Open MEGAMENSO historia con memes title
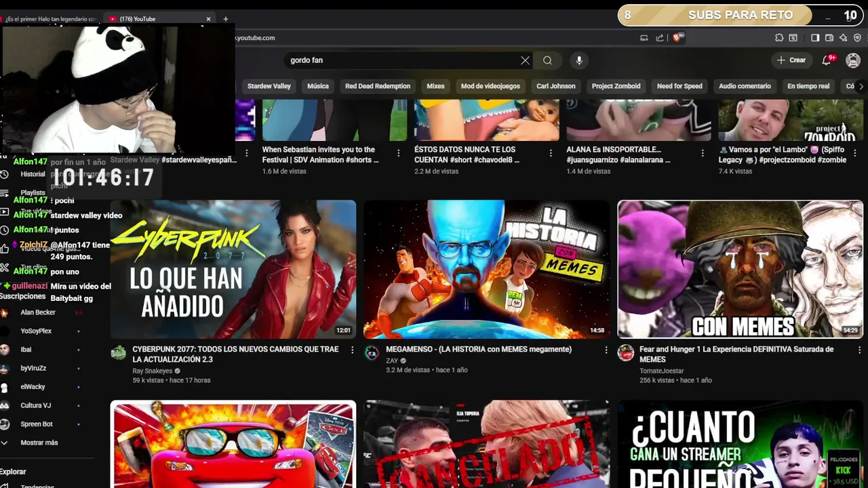This screenshot has width=868, height=488. coord(479,350)
